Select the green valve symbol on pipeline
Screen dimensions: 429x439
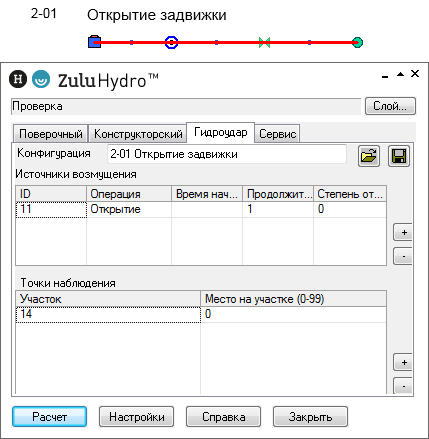264,42
